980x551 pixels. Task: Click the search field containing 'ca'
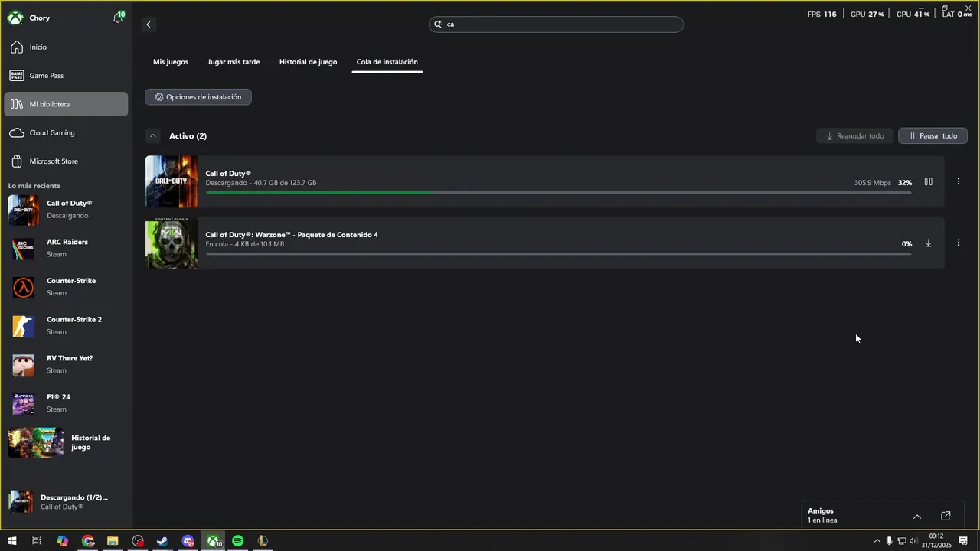pyautogui.click(x=556, y=24)
